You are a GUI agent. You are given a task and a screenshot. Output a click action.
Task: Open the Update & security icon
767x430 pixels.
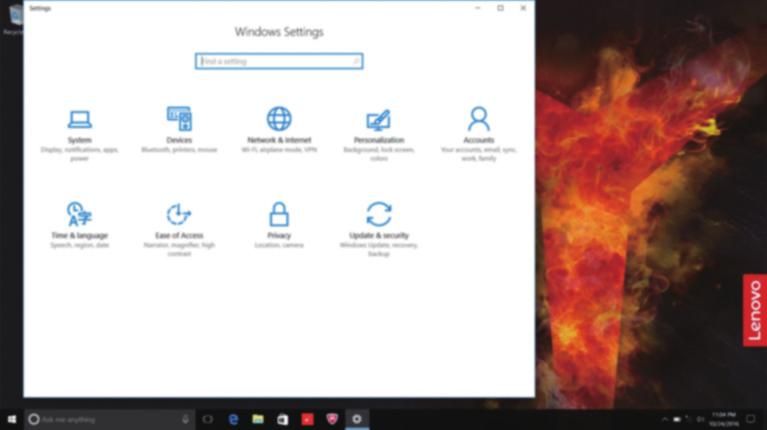(x=379, y=214)
